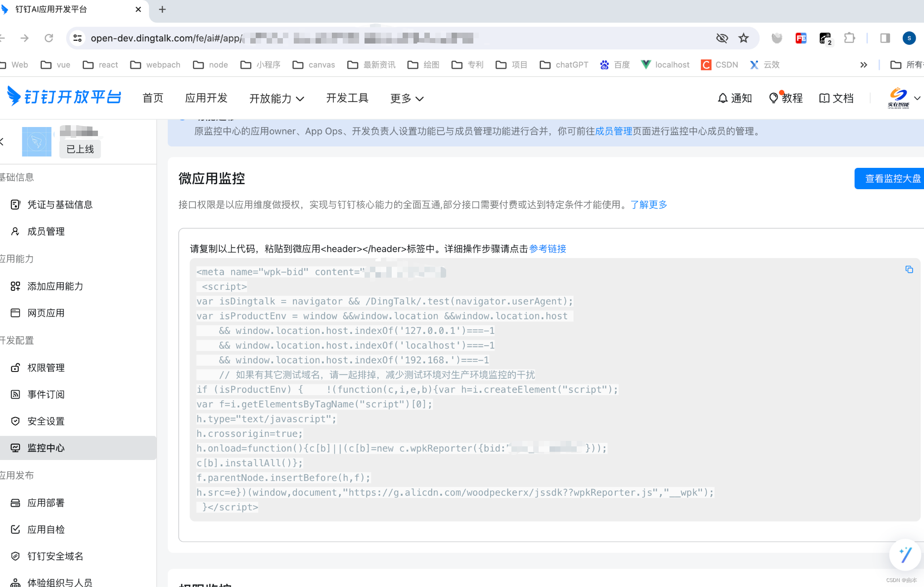
Task: Open the CSDN bookmark
Action: tap(720, 65)
